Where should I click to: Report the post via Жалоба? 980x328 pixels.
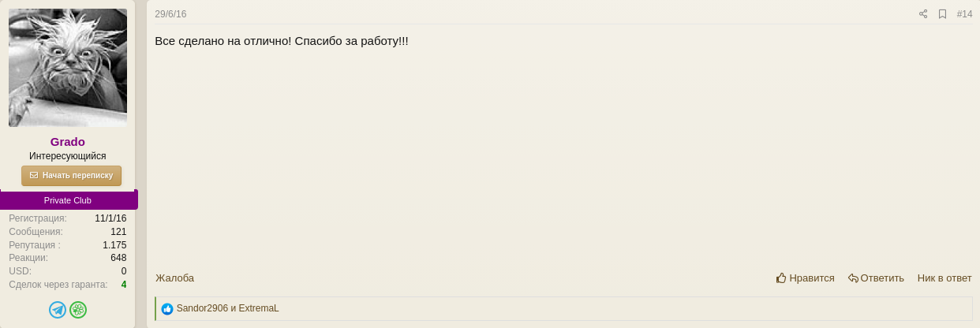click(174, 278)
